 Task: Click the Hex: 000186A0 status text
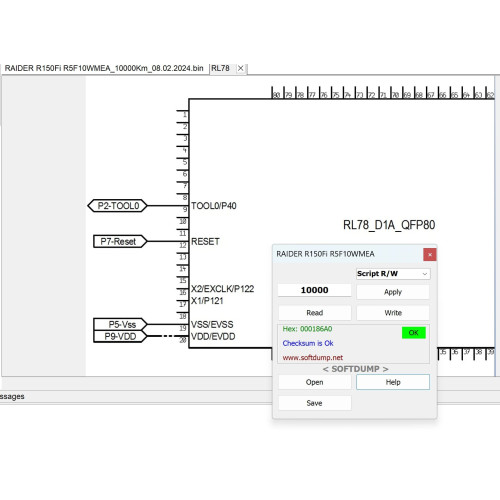307,329
